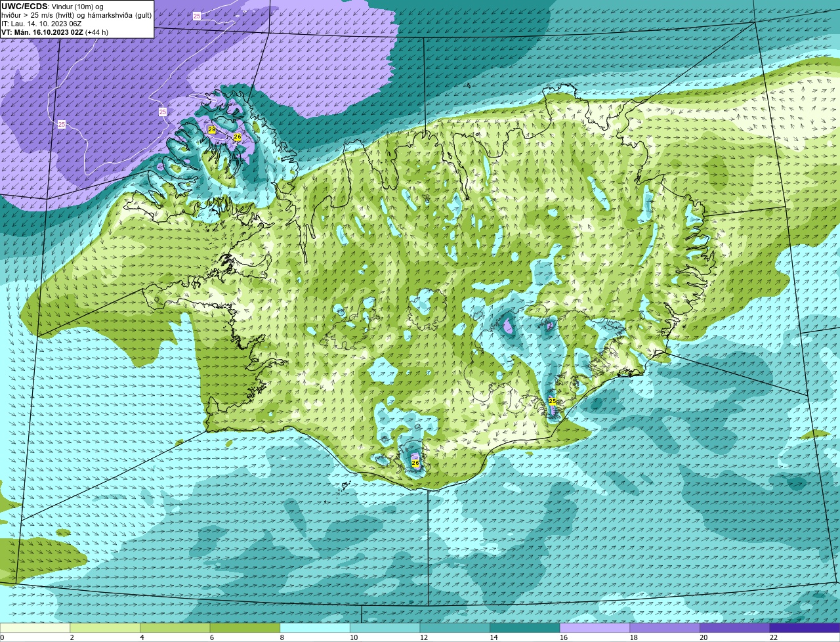Viewport: 840px width, 642px height.
Task: Click the white 25 contour label on the far-left contour
Action: (x=62, y=124)
